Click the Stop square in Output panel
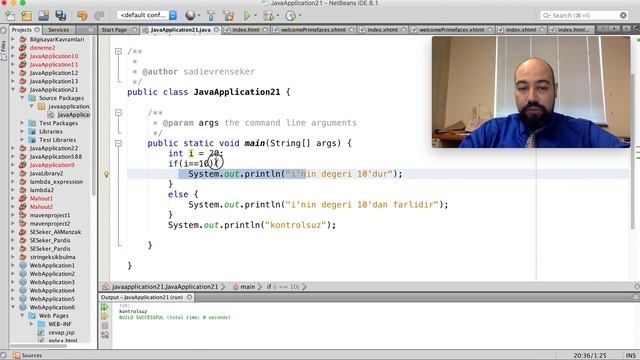 point(105,326)
